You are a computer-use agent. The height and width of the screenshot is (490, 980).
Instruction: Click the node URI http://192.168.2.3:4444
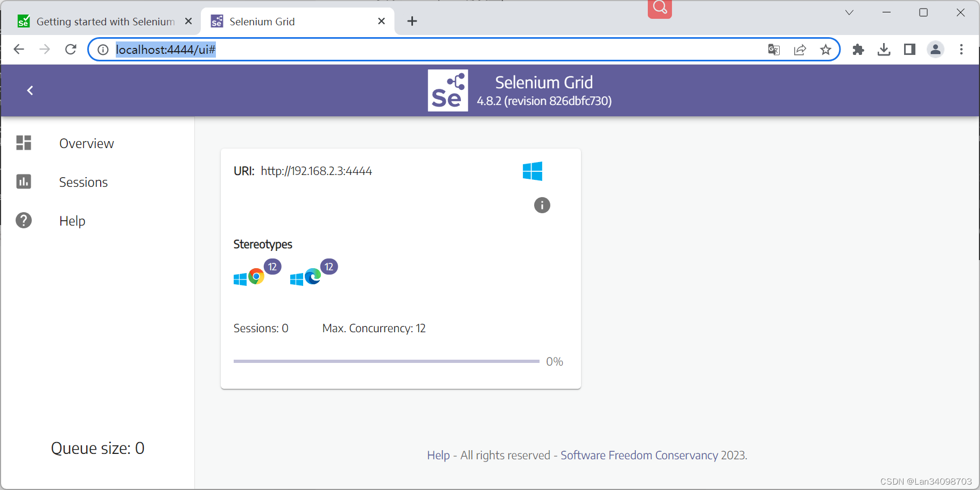(x=317, y=171)
